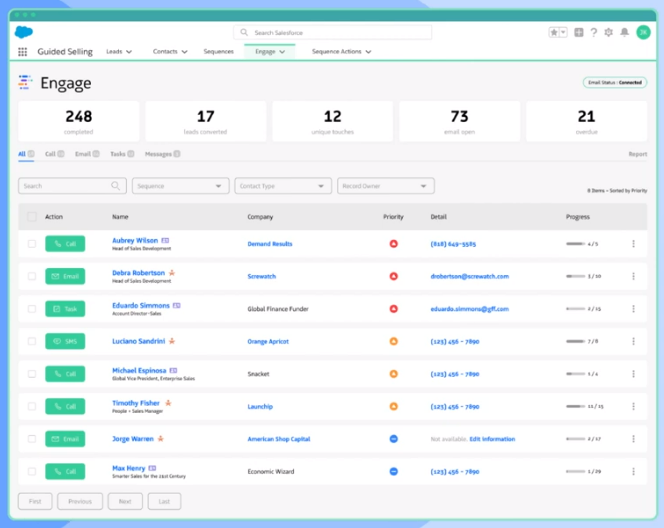Open the help question mark icon
The width and height of the screenshot is (664, 528).
click(594, 33)
